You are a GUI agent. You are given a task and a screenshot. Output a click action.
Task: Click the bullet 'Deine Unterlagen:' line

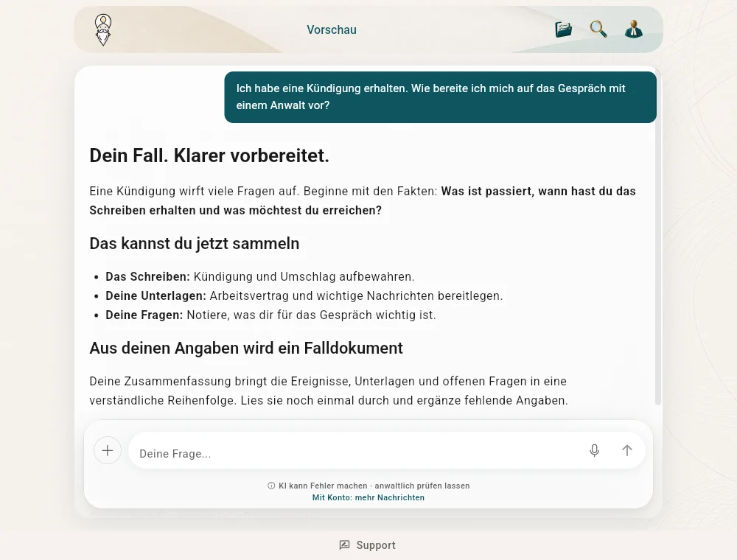pos(304,296)
